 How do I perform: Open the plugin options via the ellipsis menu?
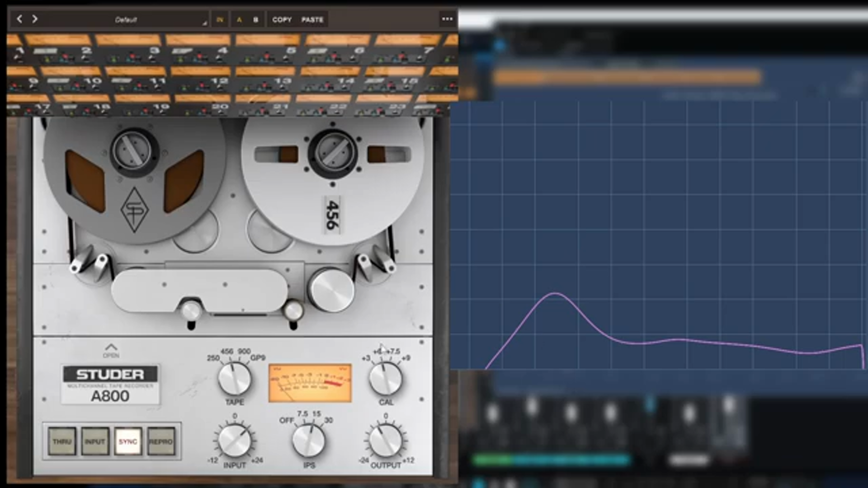(447, 18)
